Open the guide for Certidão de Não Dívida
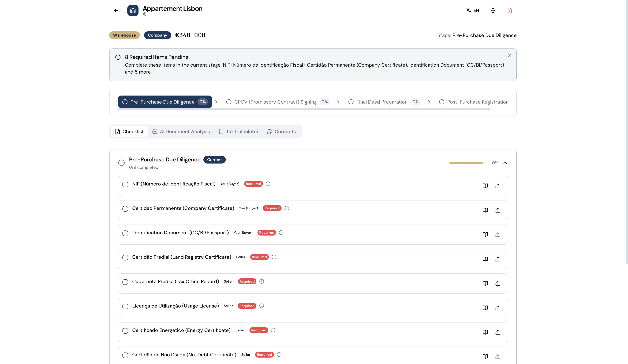 [x=485, y=357]
